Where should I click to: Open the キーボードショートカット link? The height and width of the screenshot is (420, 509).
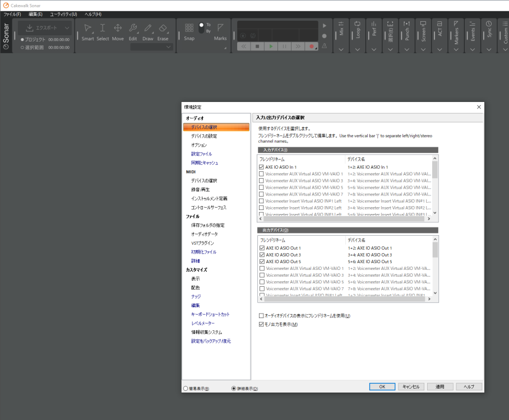210,314
